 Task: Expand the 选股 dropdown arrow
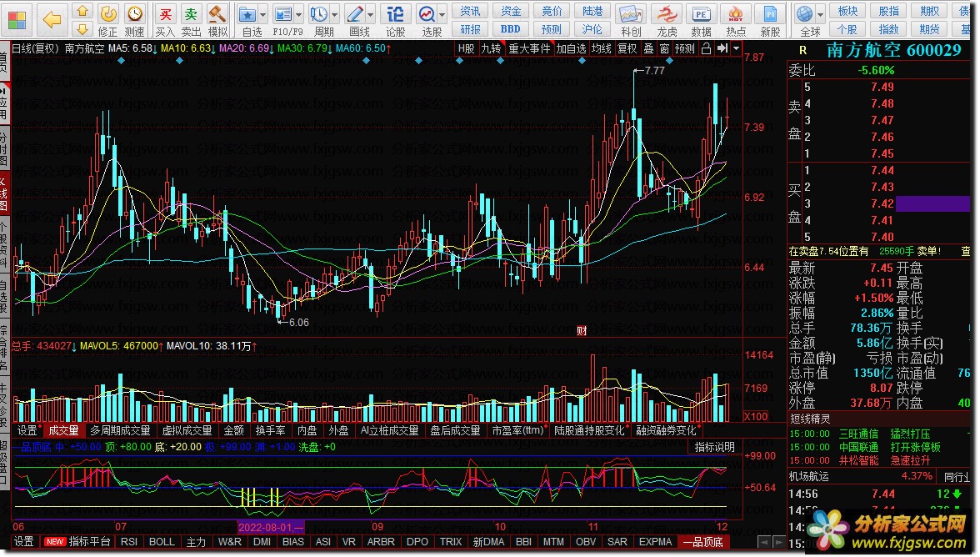point(442,15)
